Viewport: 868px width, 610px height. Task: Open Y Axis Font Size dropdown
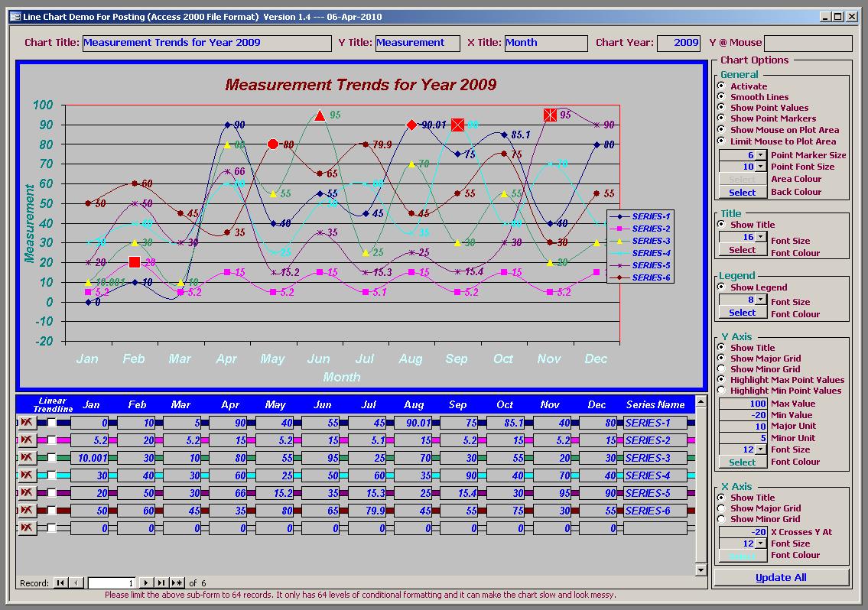pyautogui.click(x=761, y=449)
